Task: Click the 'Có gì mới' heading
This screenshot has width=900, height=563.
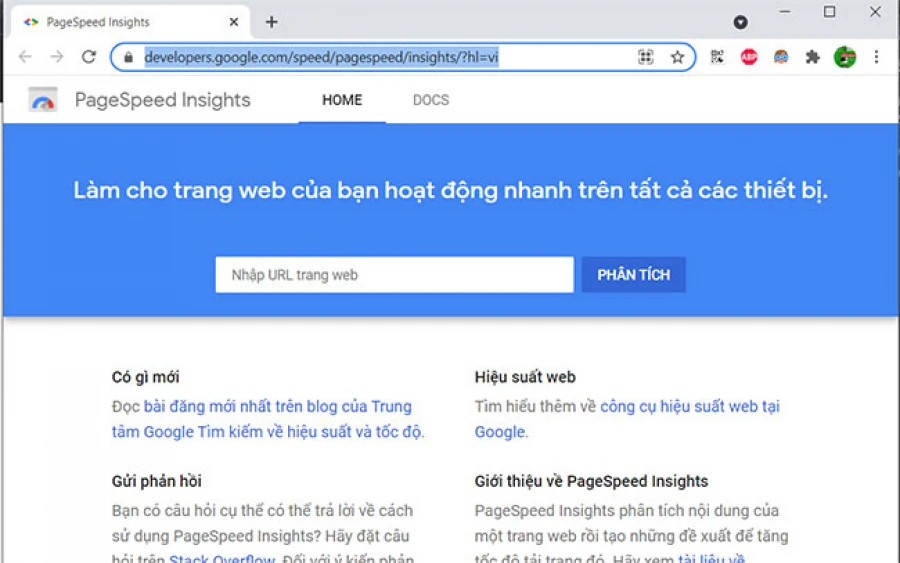Action: tap(145, 377)
